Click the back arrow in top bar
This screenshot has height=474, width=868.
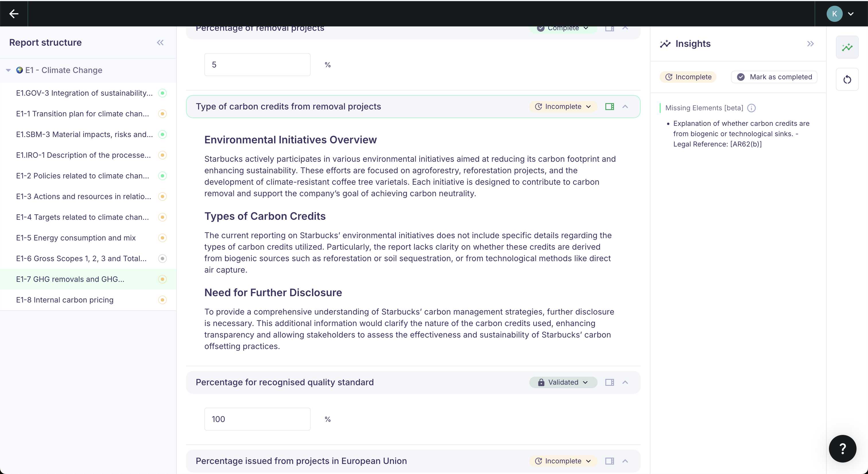tap(14, 14)
